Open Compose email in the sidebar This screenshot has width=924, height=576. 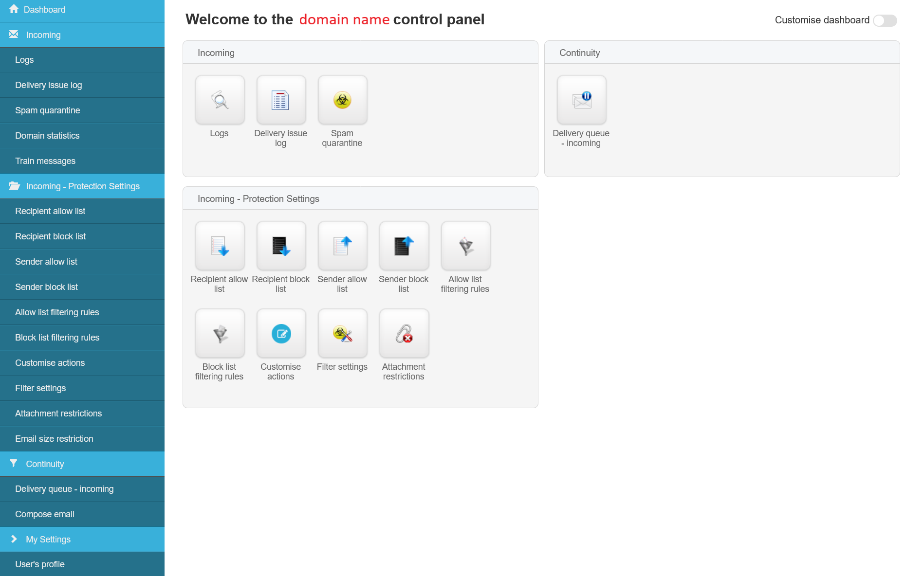coord(82,514)
